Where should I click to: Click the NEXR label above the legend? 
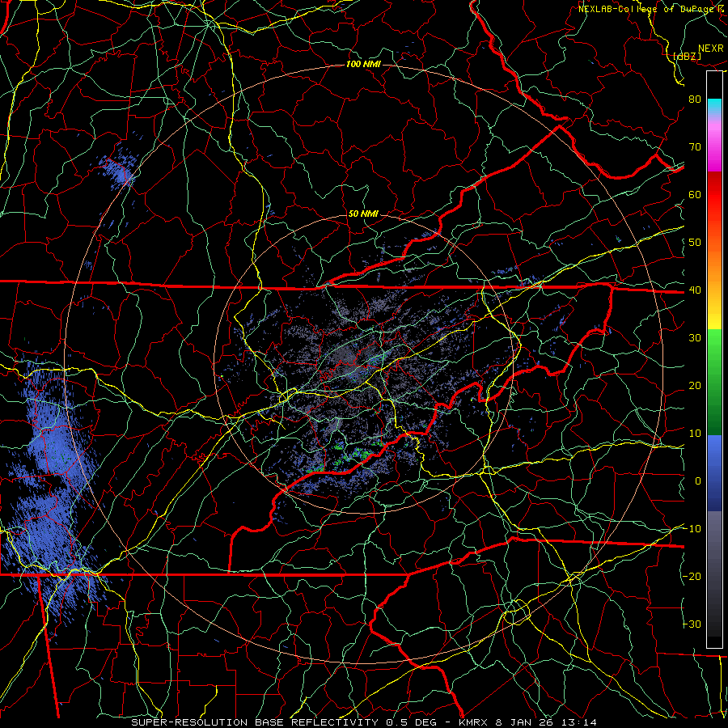711,49
